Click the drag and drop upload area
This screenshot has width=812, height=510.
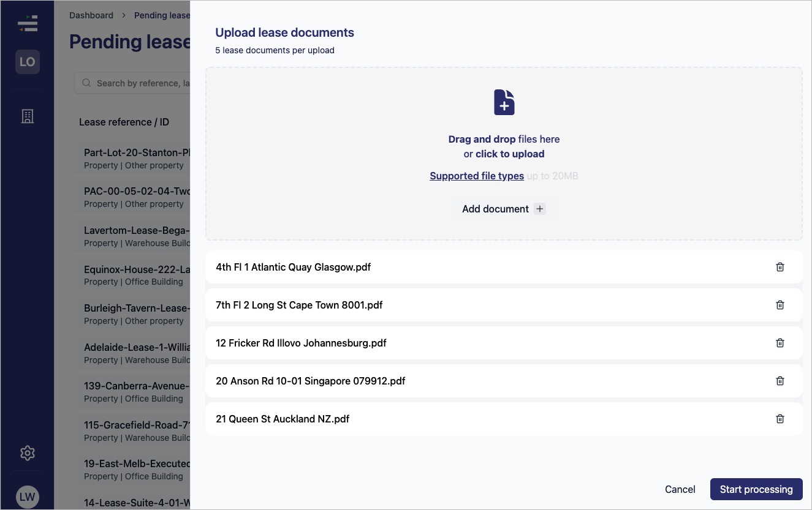pos(504,154)
